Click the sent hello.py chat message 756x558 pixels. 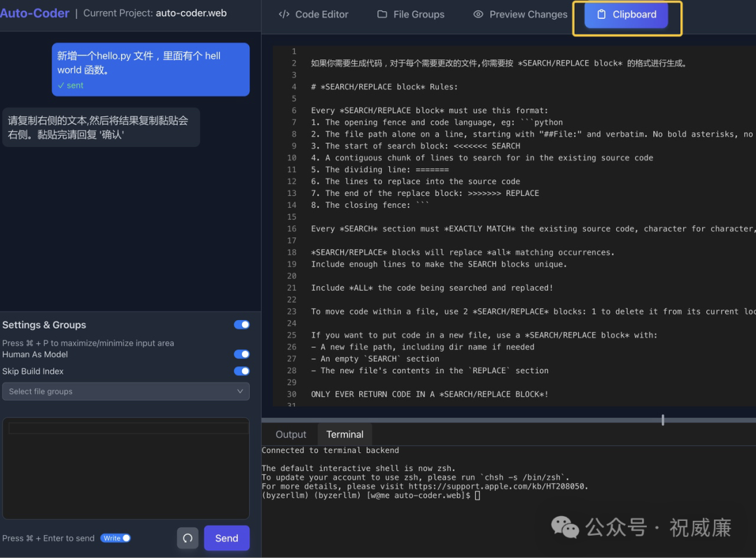[x=150, y=69]
